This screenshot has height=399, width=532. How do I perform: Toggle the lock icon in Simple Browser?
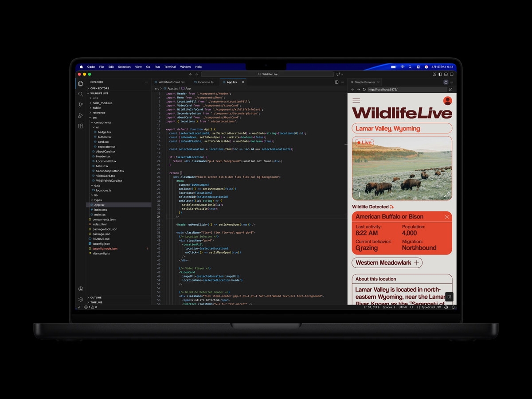click(x=446, y=82)
